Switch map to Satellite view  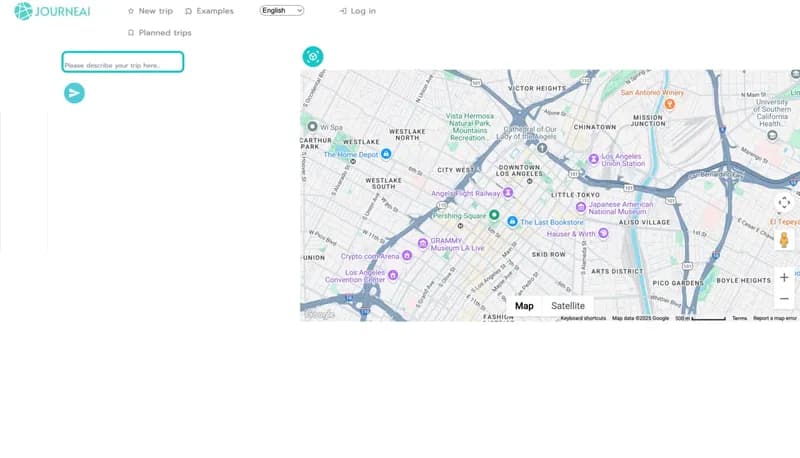pyautogui.click(x=568, y=306)
